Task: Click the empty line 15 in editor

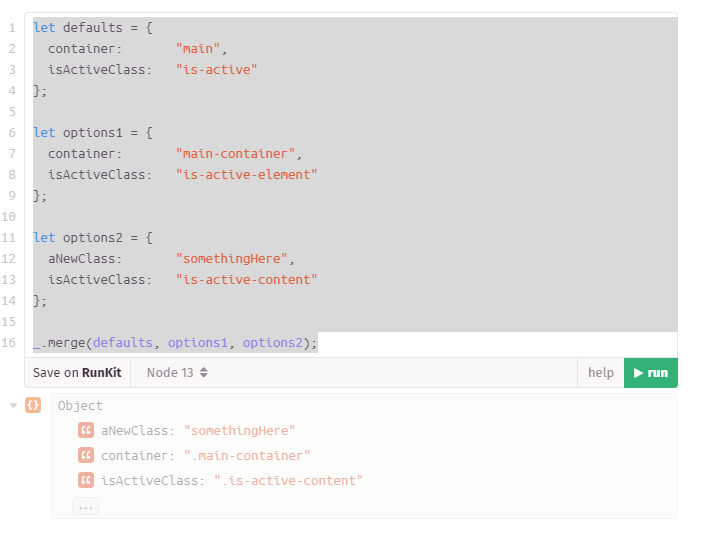Action: pos(300,321)
